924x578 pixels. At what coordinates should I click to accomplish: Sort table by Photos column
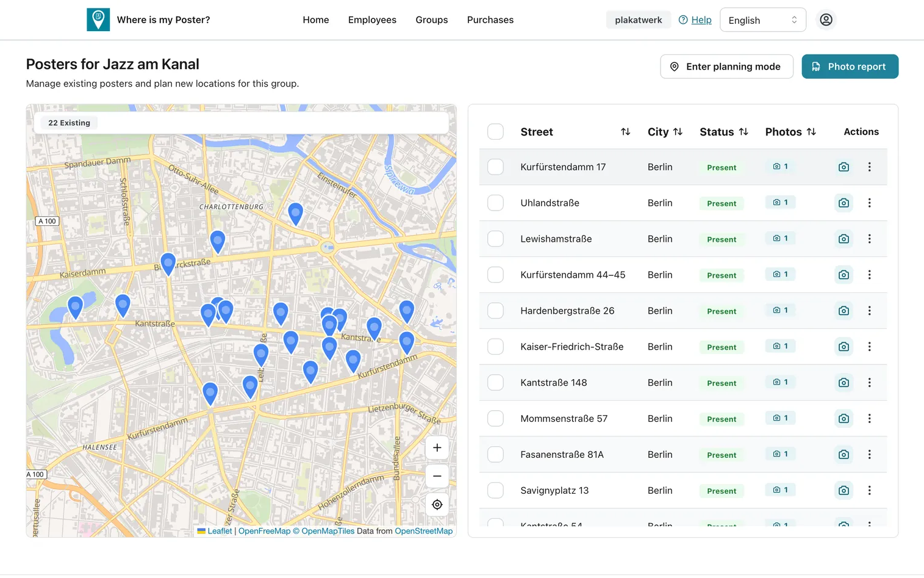[811, 132]
